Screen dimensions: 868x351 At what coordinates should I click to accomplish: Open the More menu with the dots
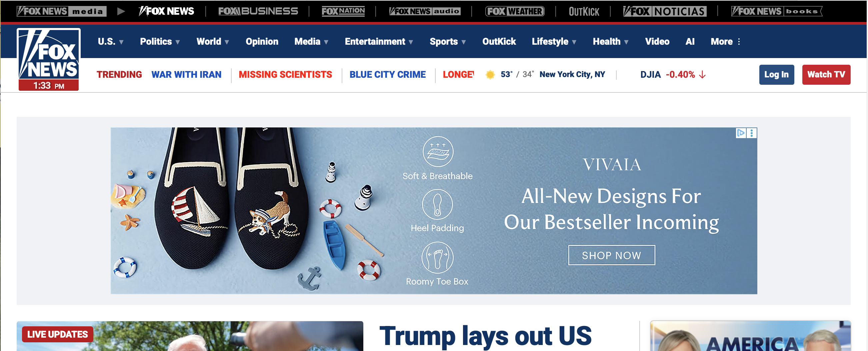[725, 41]
